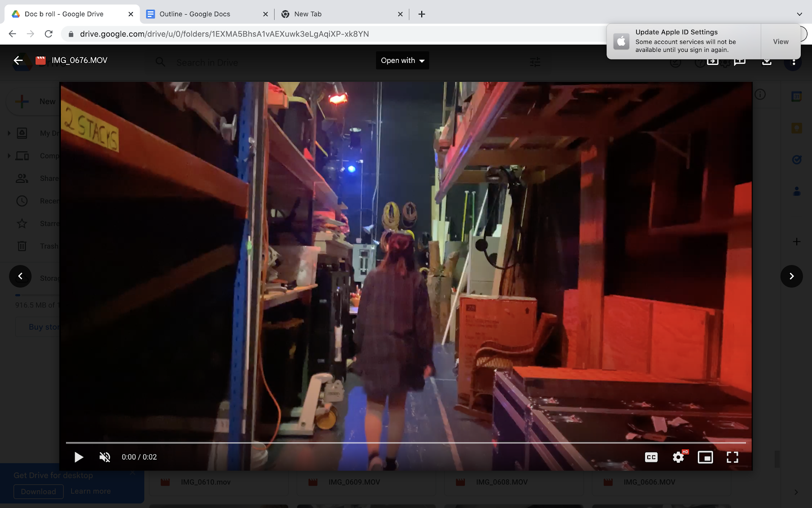Go forward in browser history
Screen dimensions: 812x508
coord(30,34)
